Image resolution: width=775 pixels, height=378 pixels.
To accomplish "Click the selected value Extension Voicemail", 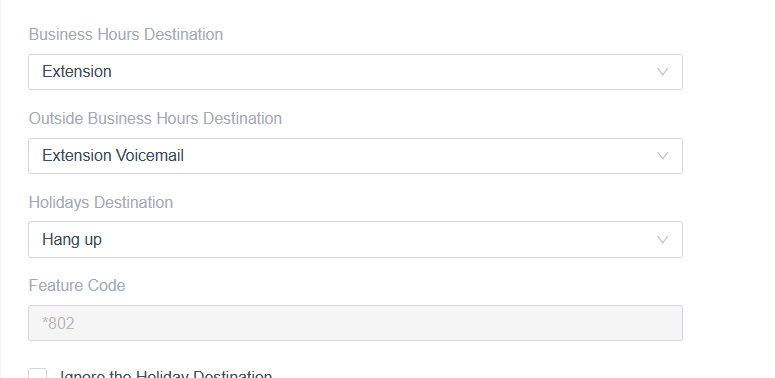I will point(113,156).
